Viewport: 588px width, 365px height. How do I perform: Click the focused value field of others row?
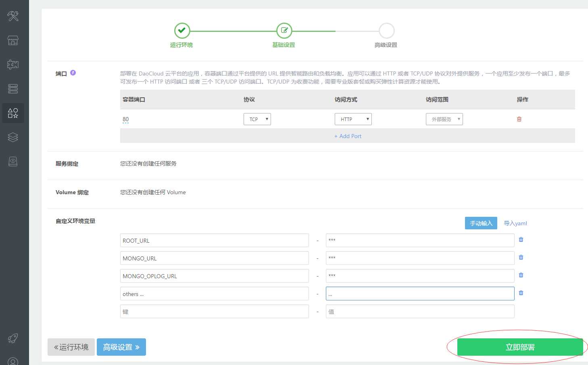(420, 294)
